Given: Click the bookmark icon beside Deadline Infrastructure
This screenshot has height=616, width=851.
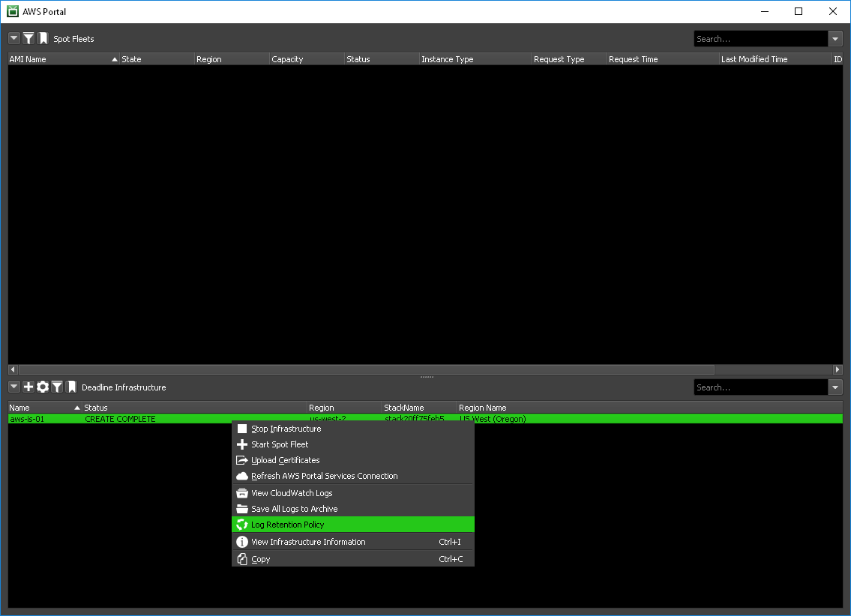Looking at the screenshot, I should (71, 387).
